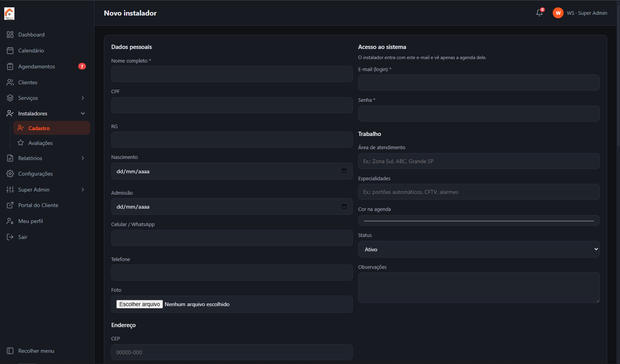Screen dimensions: 620x364
Task: Click the Agendamentos clipboard icon
Action: [x=10, y=66]
